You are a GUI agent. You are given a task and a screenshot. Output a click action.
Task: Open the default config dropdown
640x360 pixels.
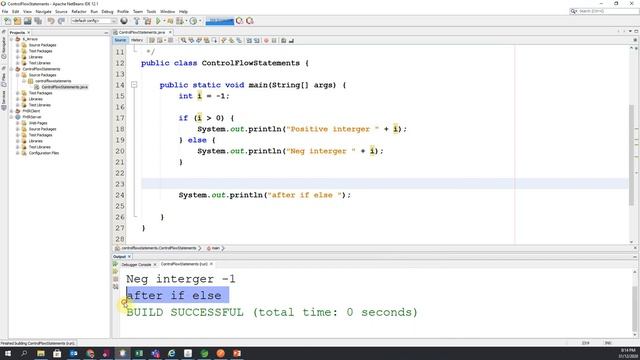click(x=94, y=21)
